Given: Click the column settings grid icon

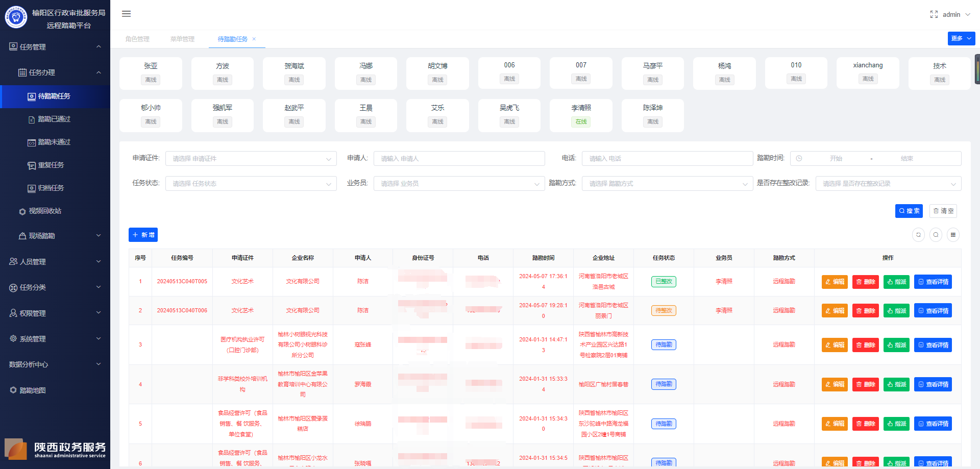Looking at the screenshot, I should 953,235.
